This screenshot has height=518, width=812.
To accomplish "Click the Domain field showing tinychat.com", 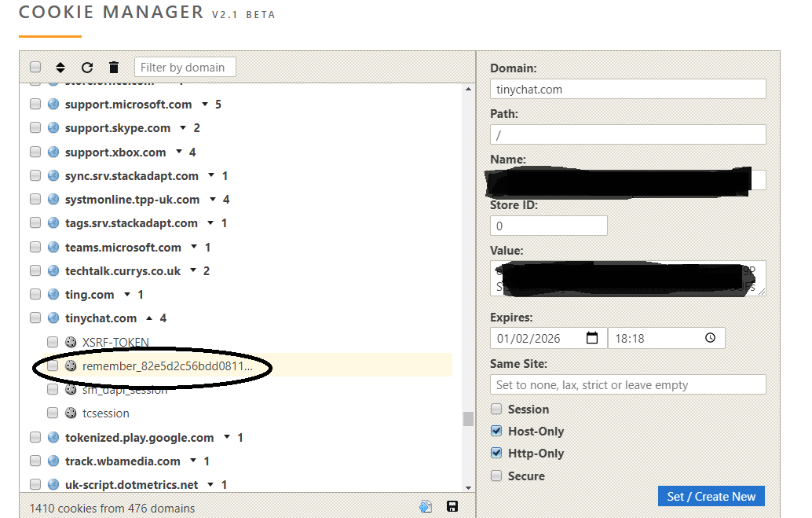I will point(627,89).
